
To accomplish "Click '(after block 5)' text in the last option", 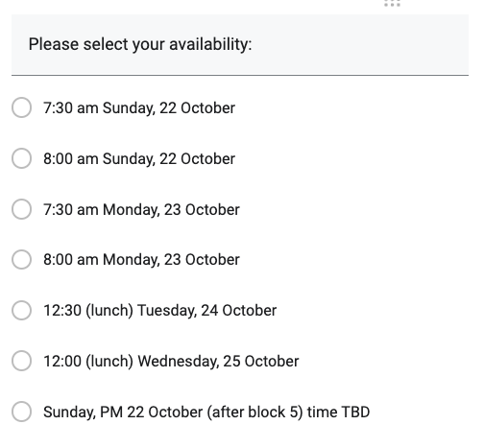I will (x=254, y=412).
